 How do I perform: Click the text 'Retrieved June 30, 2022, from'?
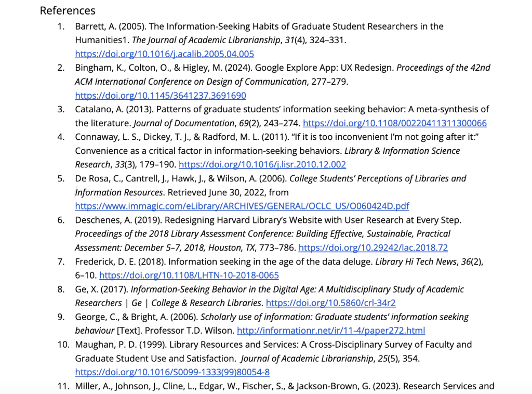coord(228,192)
